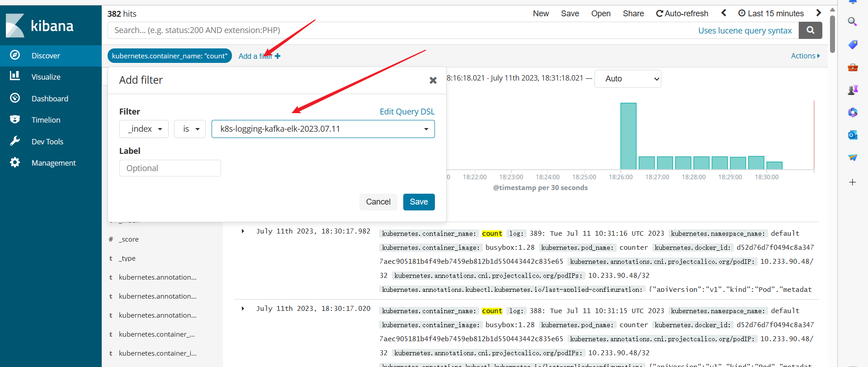Go to previous time range arrow
Screen dimensions: 868x367
724,13
